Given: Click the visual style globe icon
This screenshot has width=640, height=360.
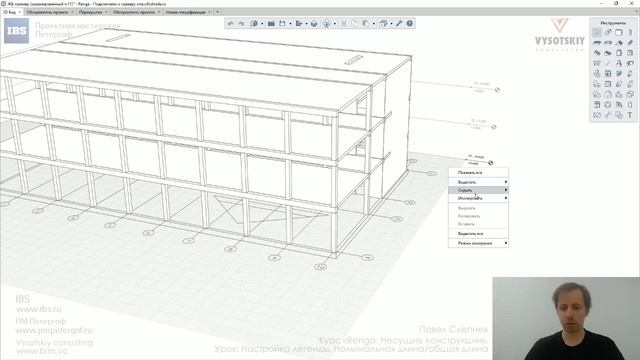Looking at the screenshot, I should (x=326, y=24).
